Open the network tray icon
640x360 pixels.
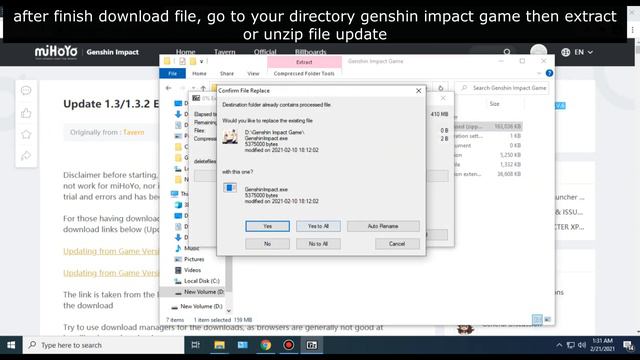(571, 345)
